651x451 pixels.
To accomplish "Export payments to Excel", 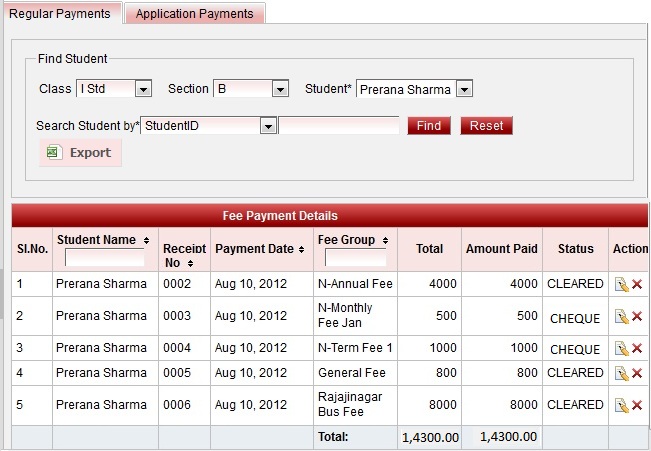I will coord(80,153).
